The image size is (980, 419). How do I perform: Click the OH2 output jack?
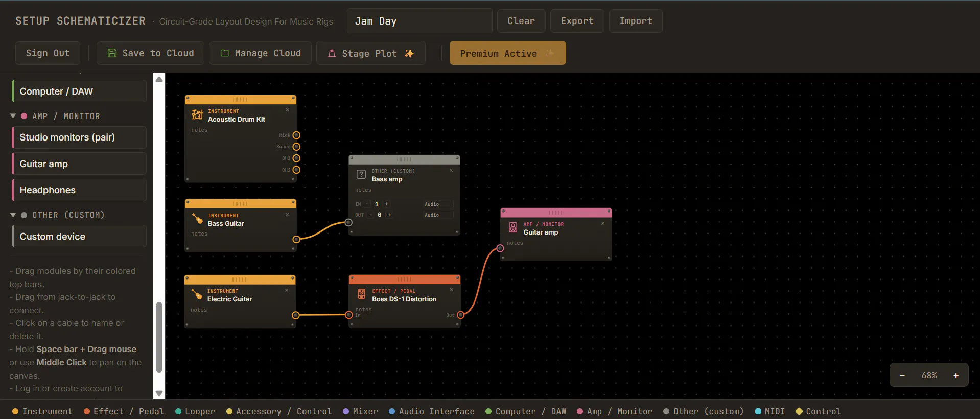296,170
